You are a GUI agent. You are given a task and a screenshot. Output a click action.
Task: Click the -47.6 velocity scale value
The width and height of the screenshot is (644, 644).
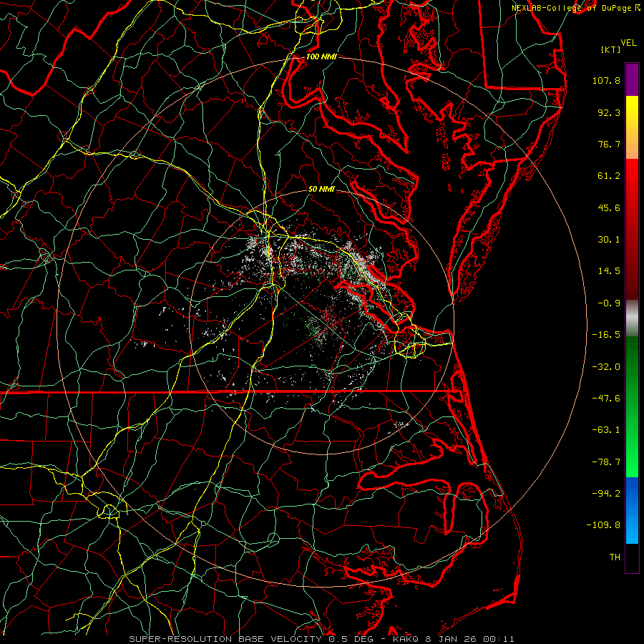(606, 399)
